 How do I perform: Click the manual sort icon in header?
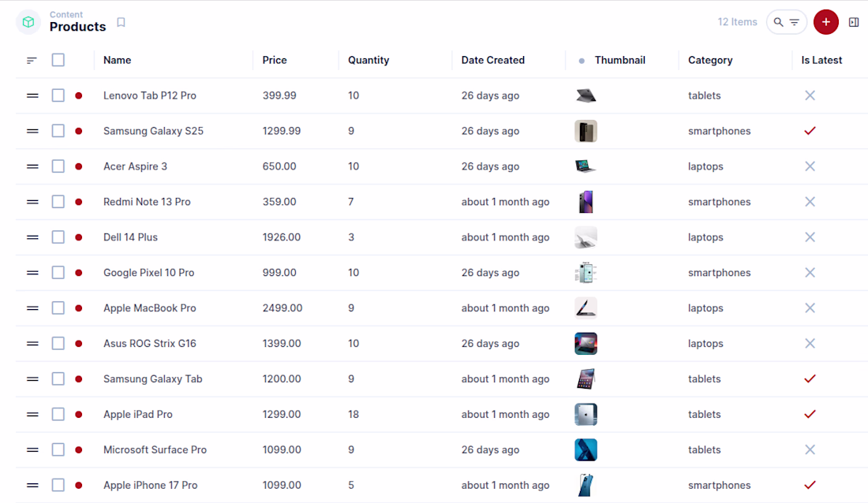[32, 60]
